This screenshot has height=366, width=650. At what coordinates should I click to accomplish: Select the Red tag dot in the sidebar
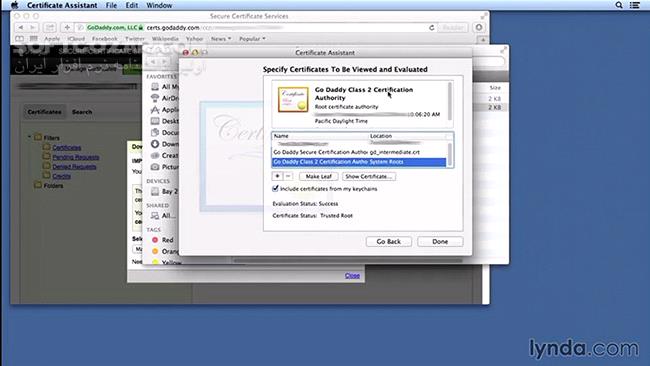pyautogui.click(x=155, y=240)
